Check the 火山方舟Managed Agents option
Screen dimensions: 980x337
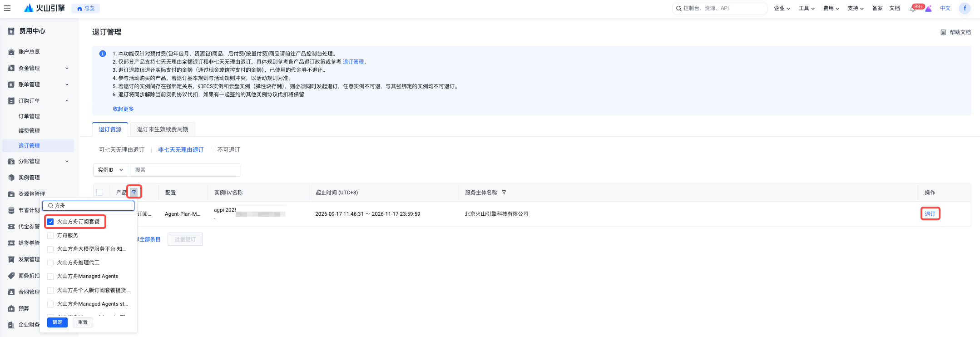point(50,276)
